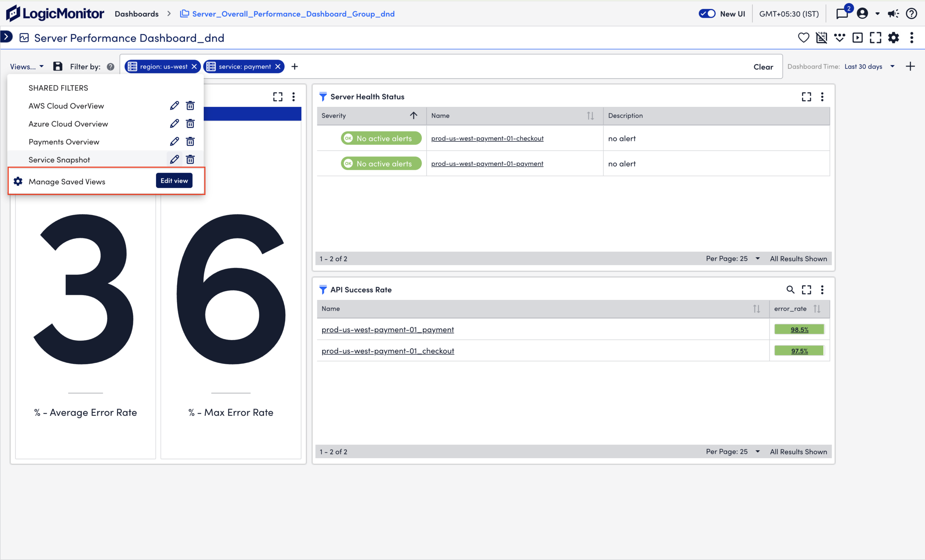Image resolution: width=925 pixels, height=560 pixels.
Task: Remove region: us-west filter
Action: click(194, 66)
